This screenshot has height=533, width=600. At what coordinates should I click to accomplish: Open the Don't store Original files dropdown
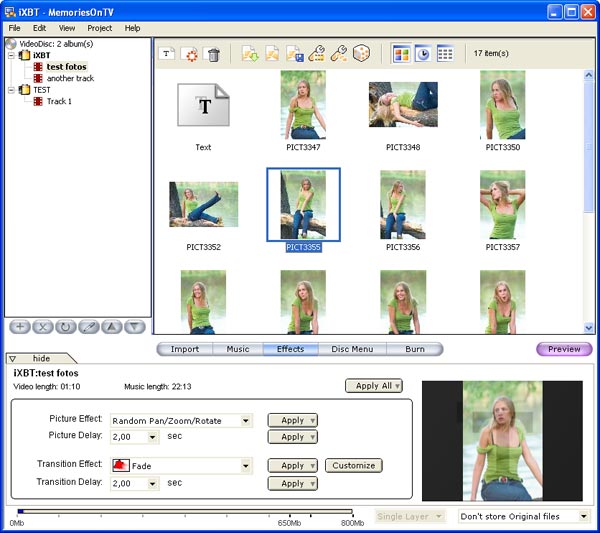click(584, 517)
